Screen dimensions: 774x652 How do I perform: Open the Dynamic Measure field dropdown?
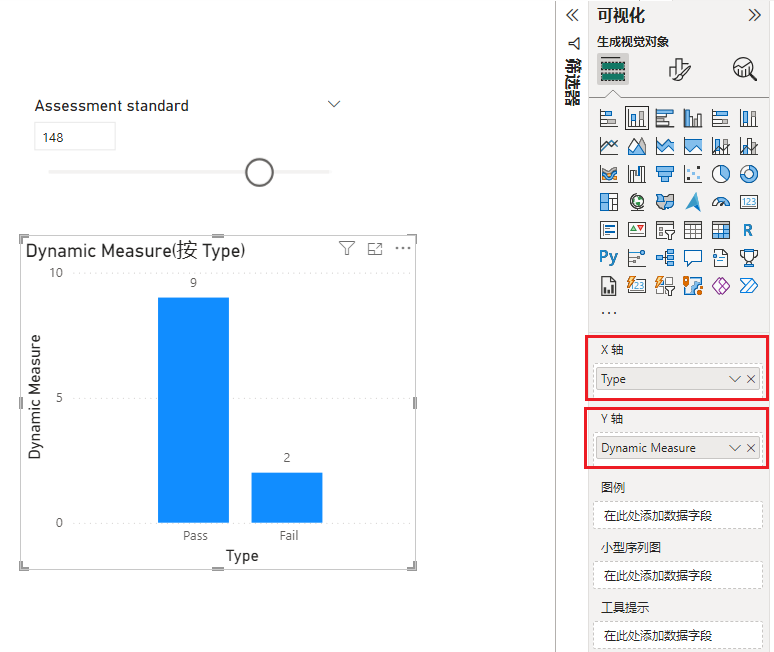(x=735, y=448)
